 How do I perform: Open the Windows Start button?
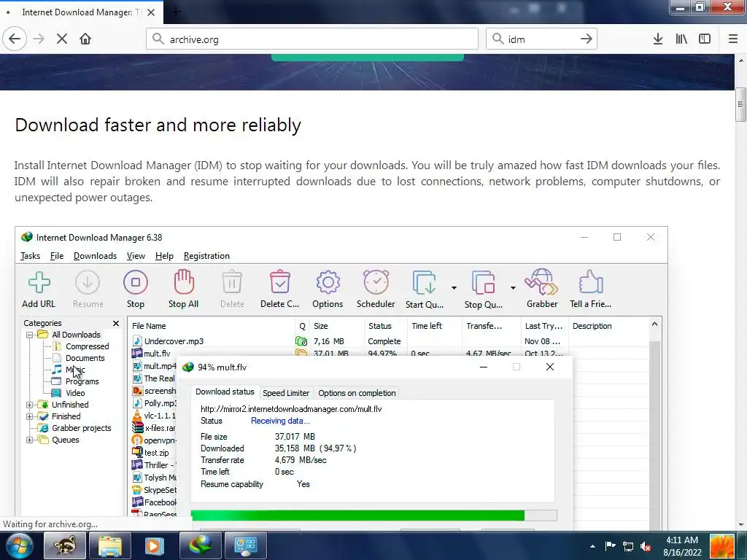point(18,545)
